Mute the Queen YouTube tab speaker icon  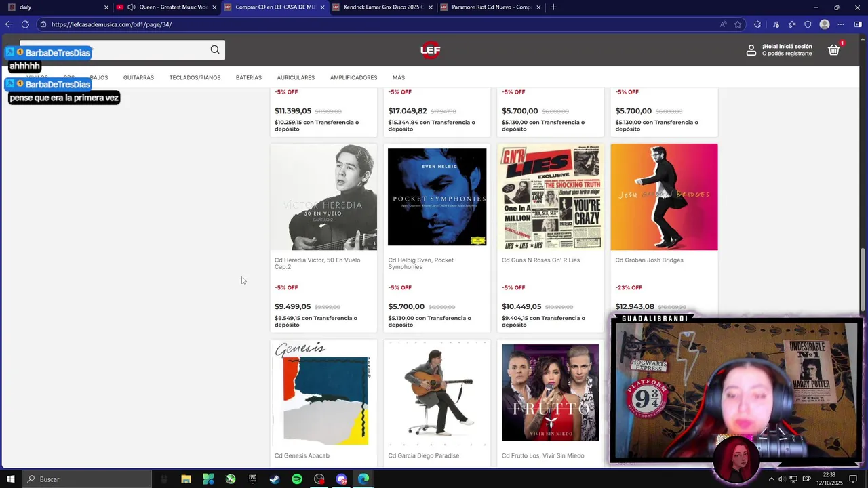tap(132, 7)
